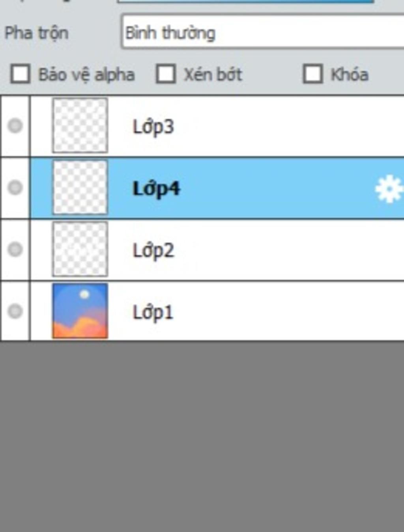Screen dimensions: 404x532
Task: Click the highlighted Lớp4 layer name
Action: point(156,189)
